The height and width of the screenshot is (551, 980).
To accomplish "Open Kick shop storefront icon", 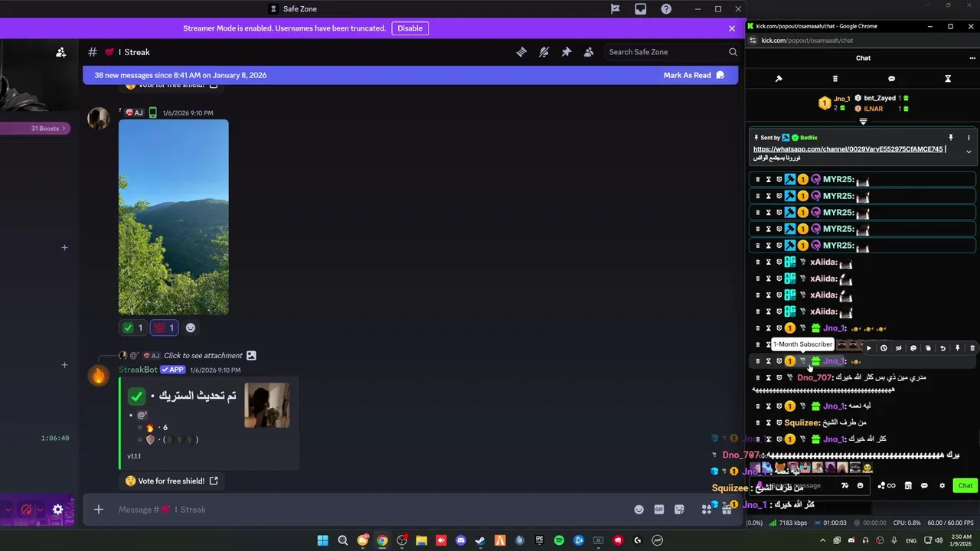I will coord(908,485).
